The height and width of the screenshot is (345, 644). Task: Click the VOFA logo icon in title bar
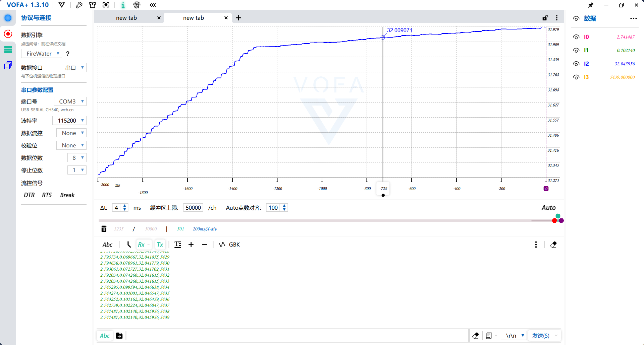62,5
